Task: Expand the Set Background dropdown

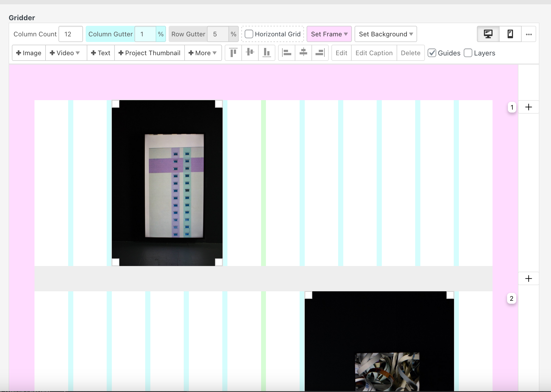Action: click(x=386, y=34)
